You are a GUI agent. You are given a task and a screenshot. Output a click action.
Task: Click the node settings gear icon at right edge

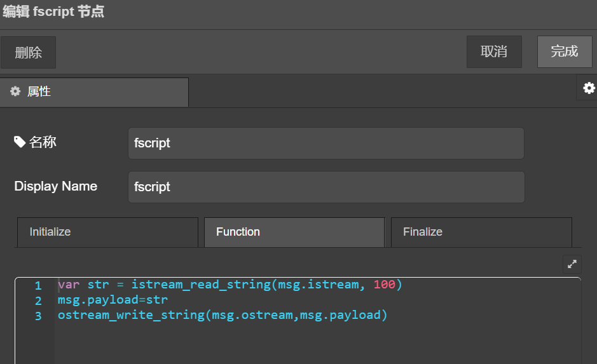pyautogui.click(x=589, y=88)
